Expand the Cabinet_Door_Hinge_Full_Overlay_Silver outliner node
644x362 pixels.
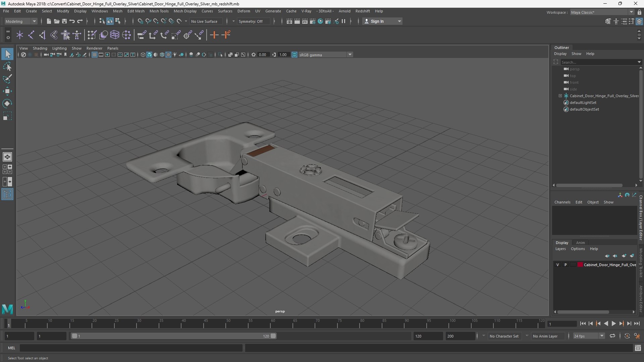point(560,96)
